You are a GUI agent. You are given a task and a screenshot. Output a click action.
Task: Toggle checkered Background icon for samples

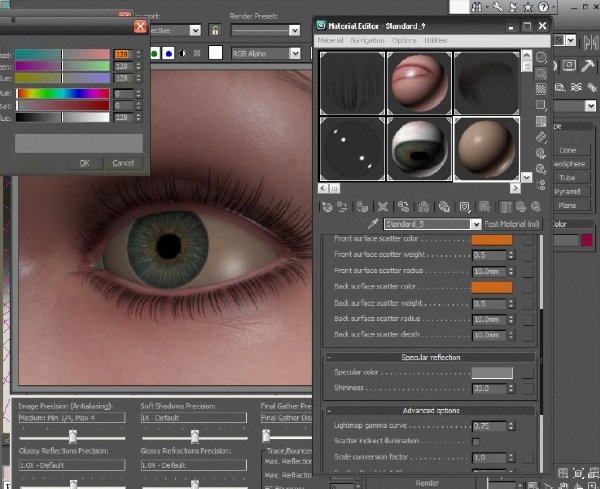tap(541, 89)
